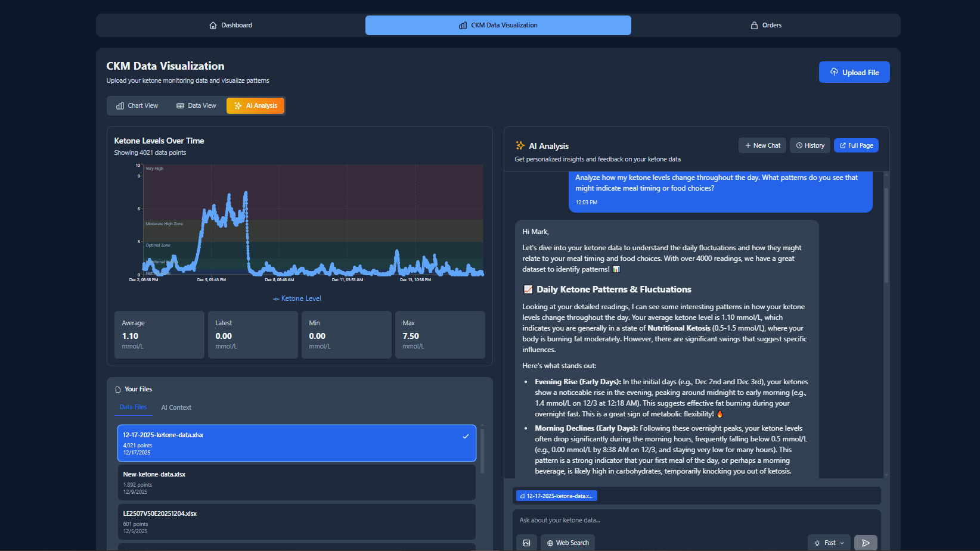980x551 pixels.
Task: Open chat History
Action: (810, 145)
